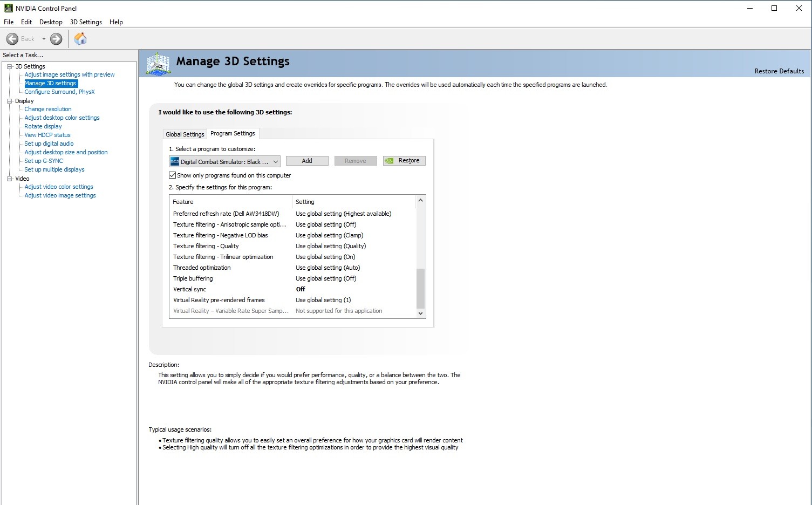Viewport: 812px width, 505px height.
Task: Open the File menu
Action: coord(9,22)
